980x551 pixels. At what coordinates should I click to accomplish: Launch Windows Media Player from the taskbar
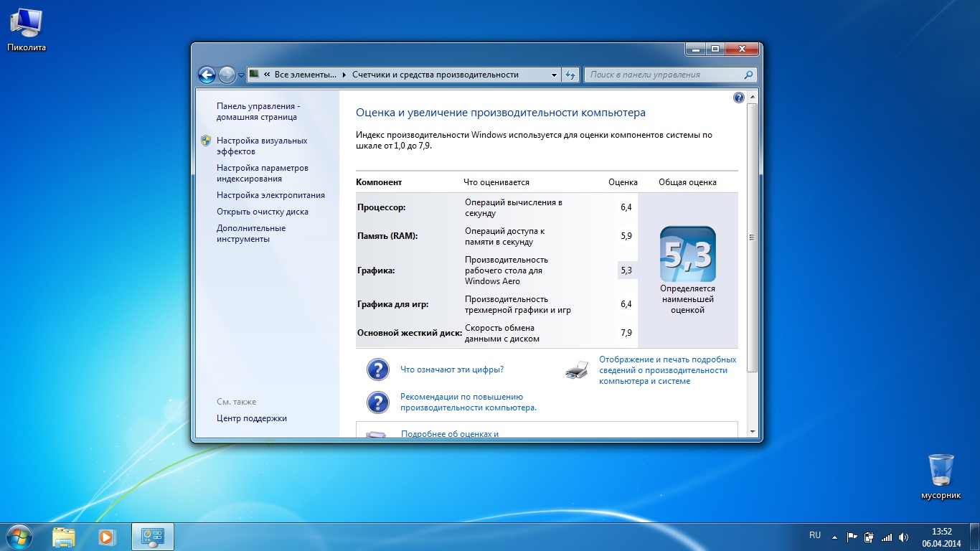pos(106,536)
